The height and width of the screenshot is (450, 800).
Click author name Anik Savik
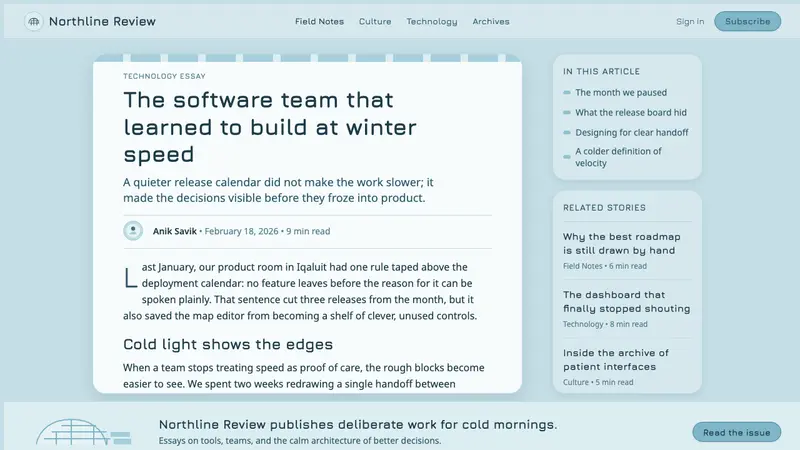(x=174, y=231)
